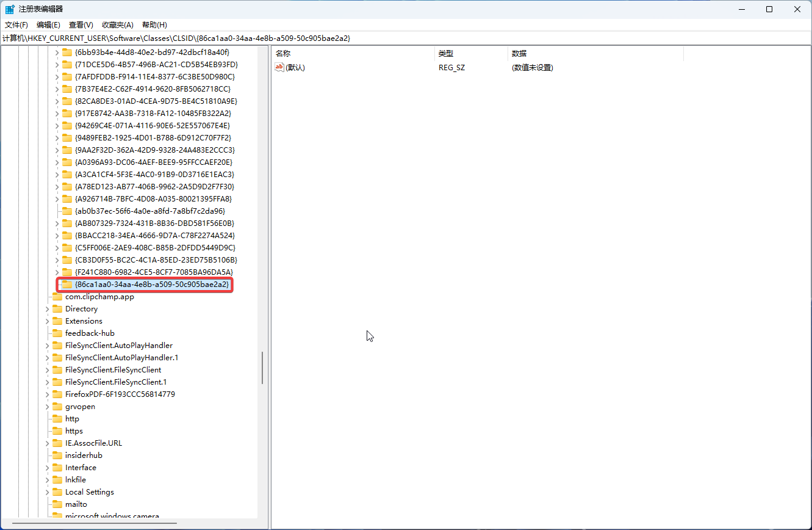Open the 编辑(E) menu
The height and width of the screenshot is (530, 812).
point(48,25)
